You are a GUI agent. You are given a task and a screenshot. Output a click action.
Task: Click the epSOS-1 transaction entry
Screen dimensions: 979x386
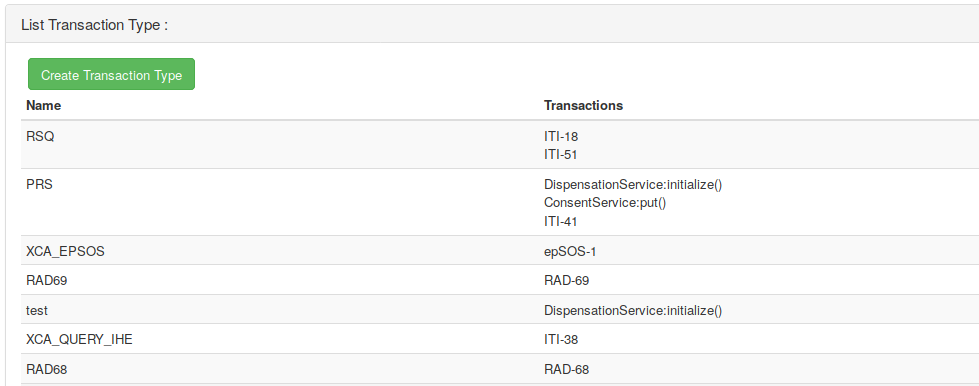pos(570,251)
